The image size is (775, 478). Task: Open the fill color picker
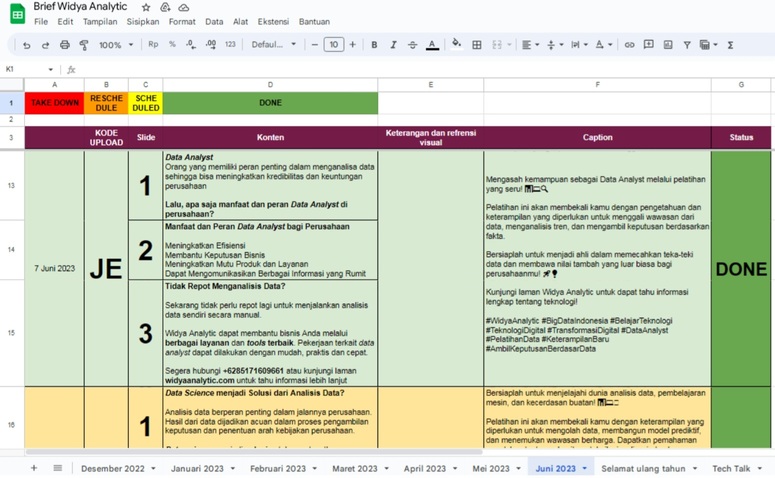pos(457,44)
